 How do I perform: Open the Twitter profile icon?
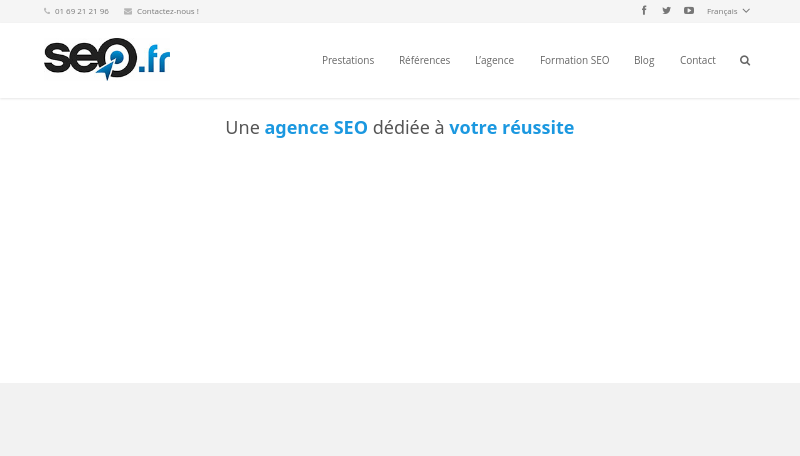click(666, 10)
